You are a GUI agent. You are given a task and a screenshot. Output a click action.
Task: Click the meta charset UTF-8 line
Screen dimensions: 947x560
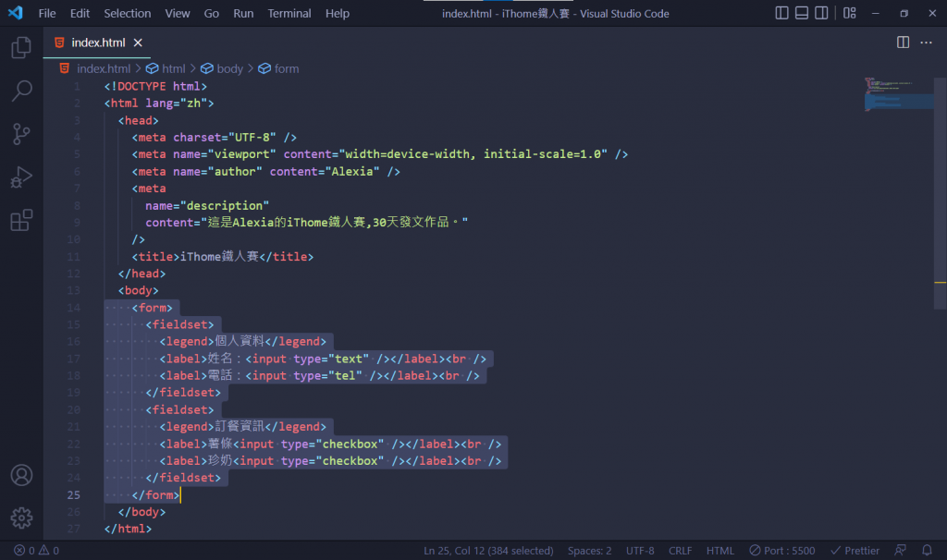click(x=215, y=137)
